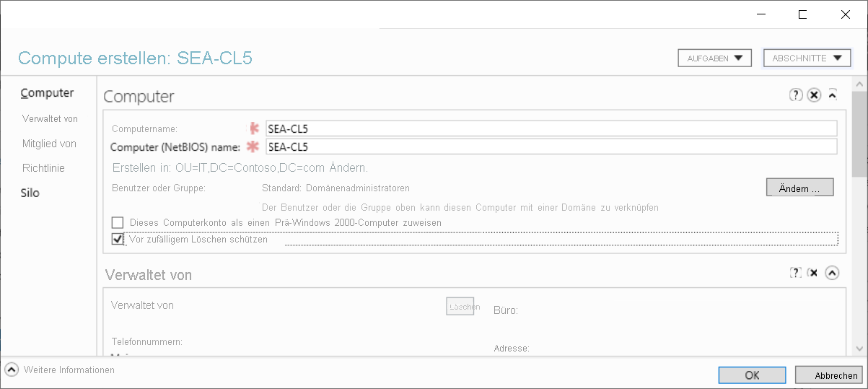Click the vertical scrollbar thumb
868x389 pixels.
pos(859,134)
